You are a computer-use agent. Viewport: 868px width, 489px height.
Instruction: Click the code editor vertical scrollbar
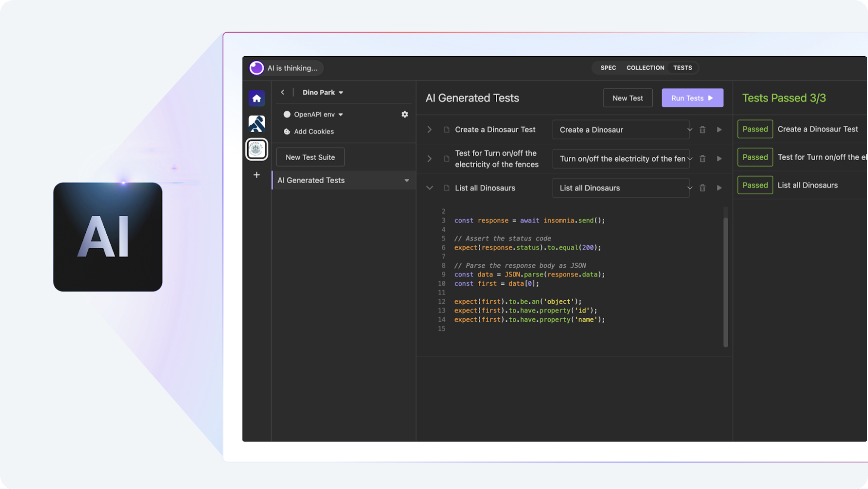(x=726, y=282)
